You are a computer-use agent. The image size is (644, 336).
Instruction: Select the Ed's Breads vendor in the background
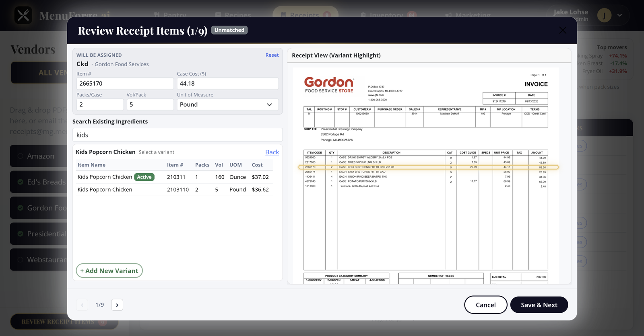pyautogui.click(x=39, y=182)
